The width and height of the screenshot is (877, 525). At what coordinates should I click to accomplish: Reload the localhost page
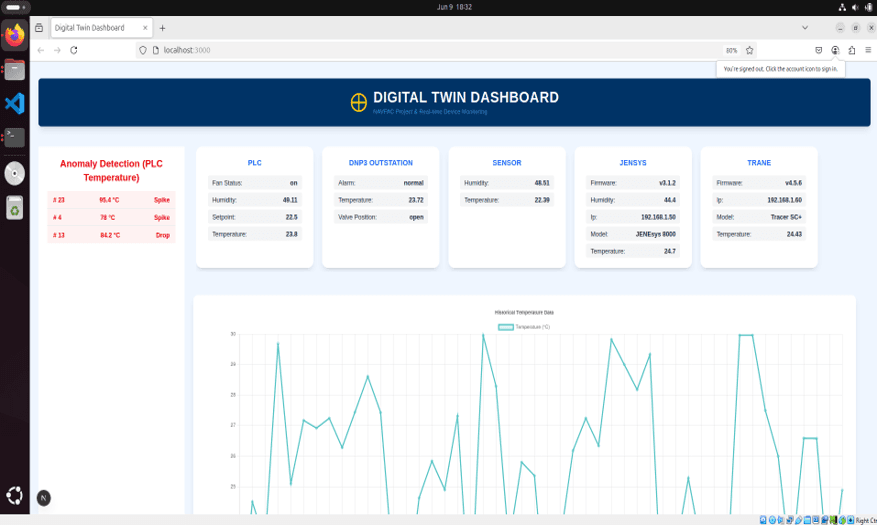[74, 50]
